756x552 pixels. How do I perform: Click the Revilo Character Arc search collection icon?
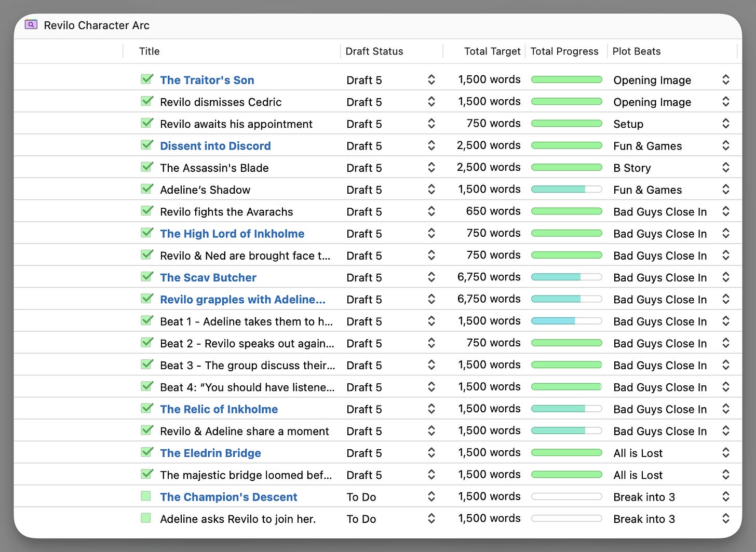31,25
